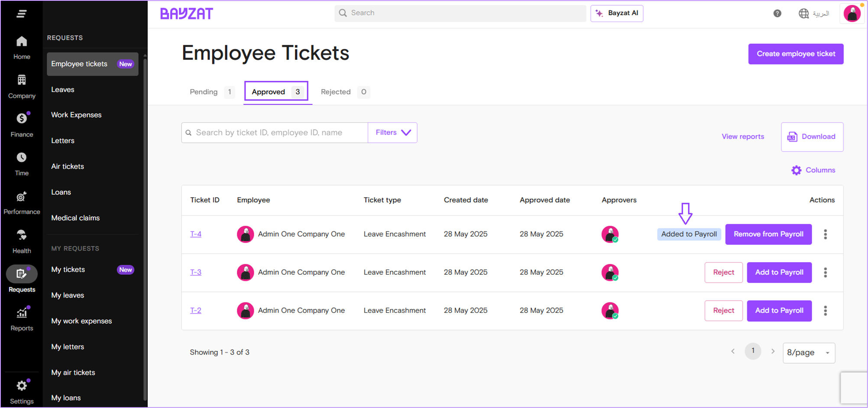Click page 1 in the pagination control

[x=753, y=351]
